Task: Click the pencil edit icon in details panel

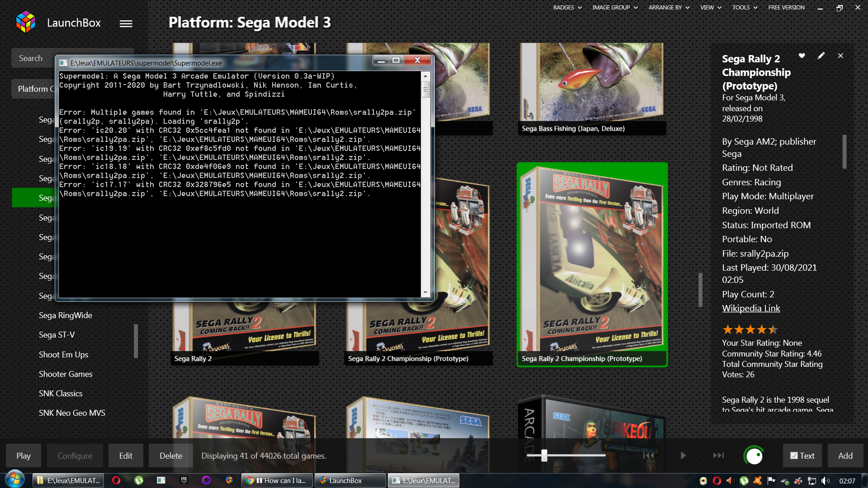Action: tap(821, 56)
